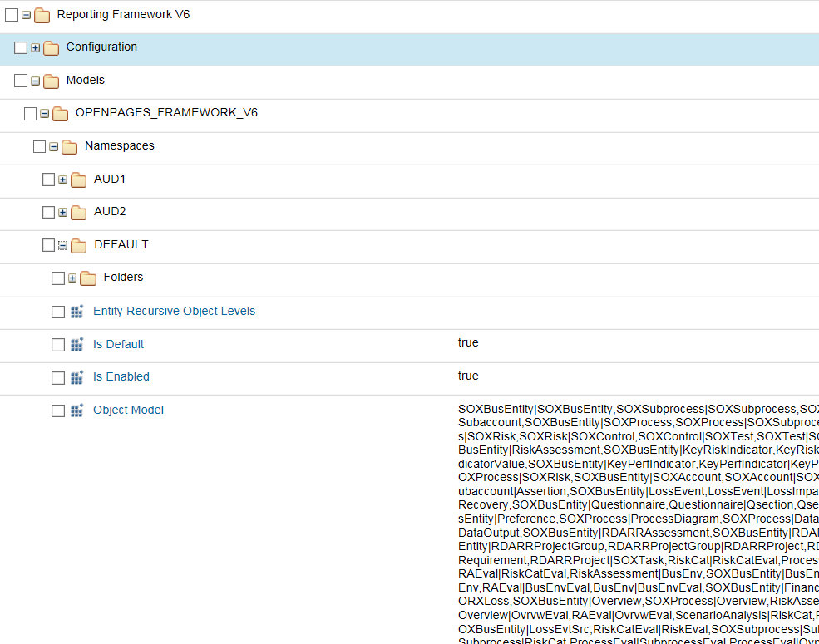This screenshot has height=644, width=819.
Task: Collapse the Namespaces node
Action: [x=53, y=146]
